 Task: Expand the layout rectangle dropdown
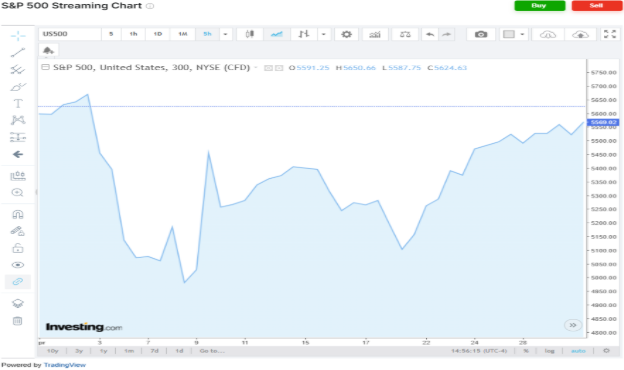point(522,34)
